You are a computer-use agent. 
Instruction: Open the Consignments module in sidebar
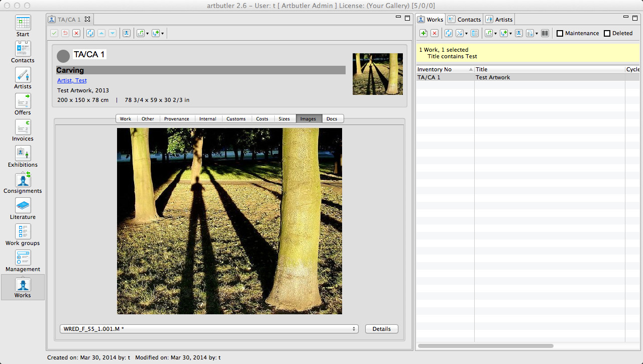coord(23,183)
